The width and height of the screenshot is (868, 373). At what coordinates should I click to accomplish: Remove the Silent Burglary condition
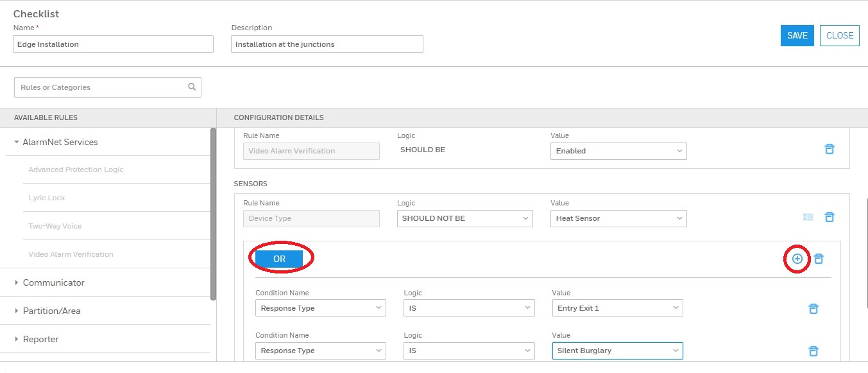[x=813, y=351]
